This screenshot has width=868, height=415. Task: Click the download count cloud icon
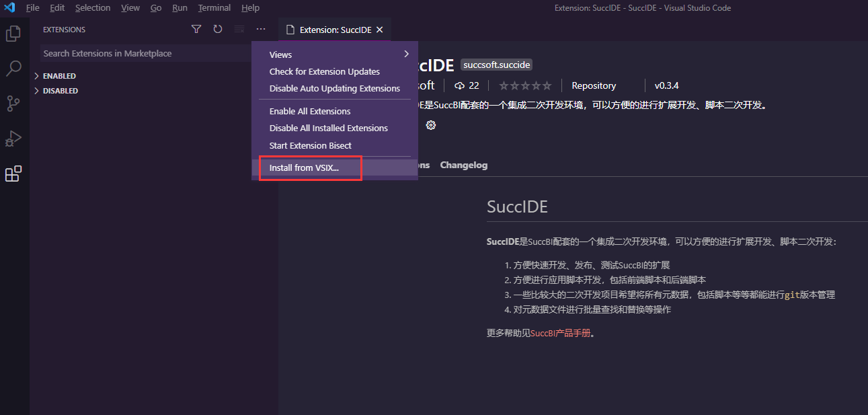(x=460, y=85)
